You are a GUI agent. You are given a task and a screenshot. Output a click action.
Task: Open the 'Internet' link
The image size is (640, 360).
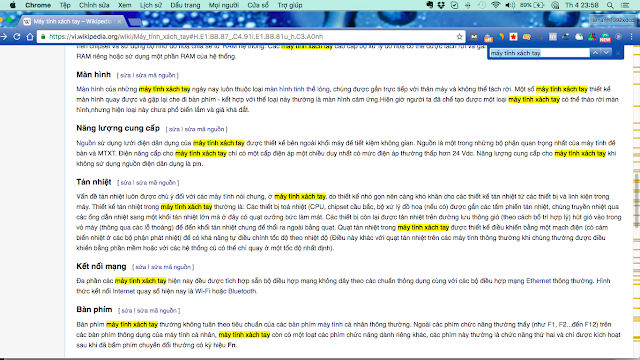124,291
